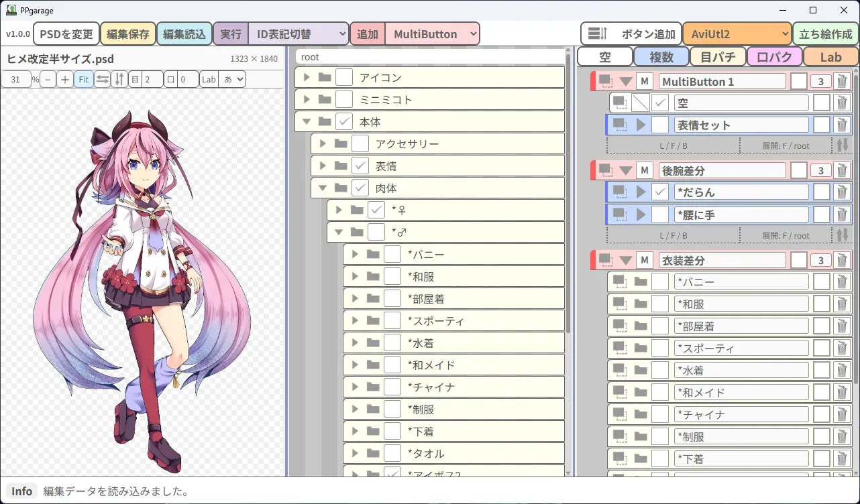Click the layer tree vertical scrollbar
This screenshot has width=860, height=504.
tap(569, 194)
